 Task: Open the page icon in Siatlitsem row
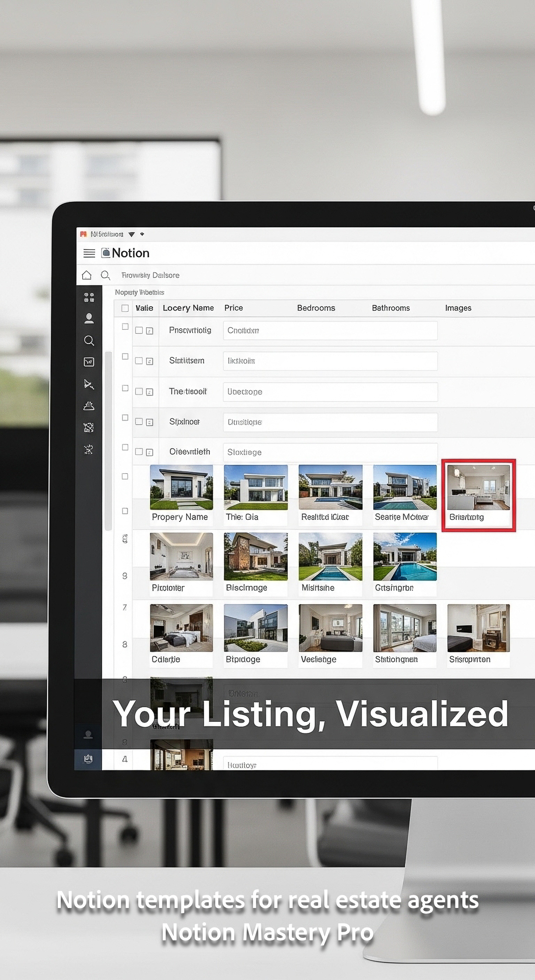pyautogui.click(x=150, y=361)
